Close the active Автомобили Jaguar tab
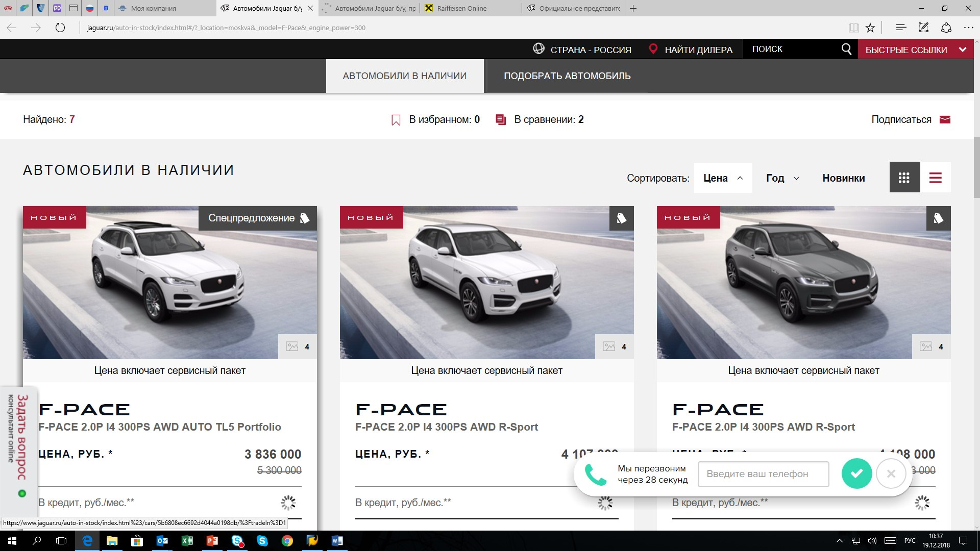 pyautogui.click(x=310, y=8)
